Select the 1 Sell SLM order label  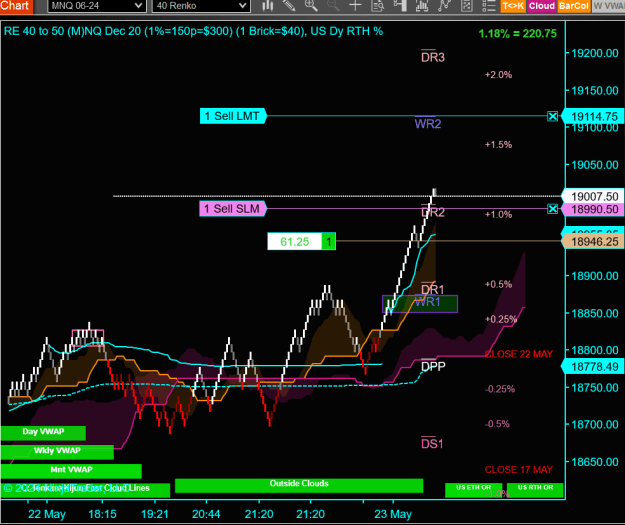click(233, 208)
